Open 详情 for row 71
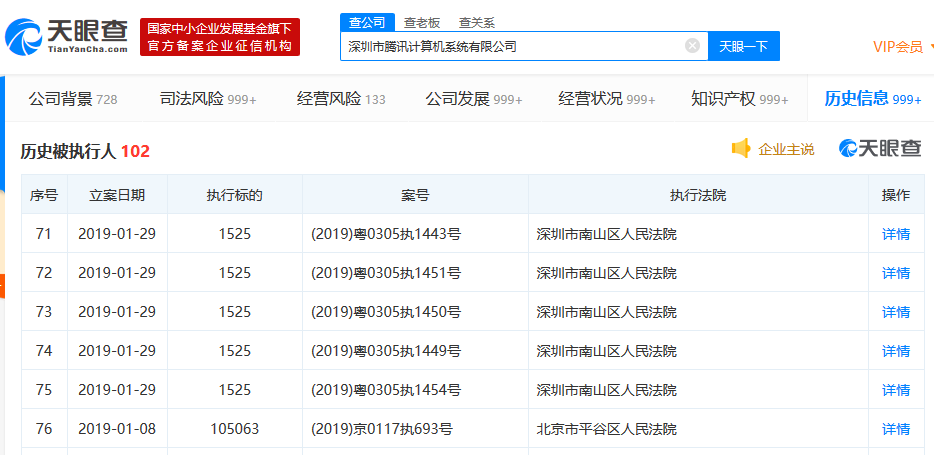Screen dimensions: 934x455 tap(896, 234)
